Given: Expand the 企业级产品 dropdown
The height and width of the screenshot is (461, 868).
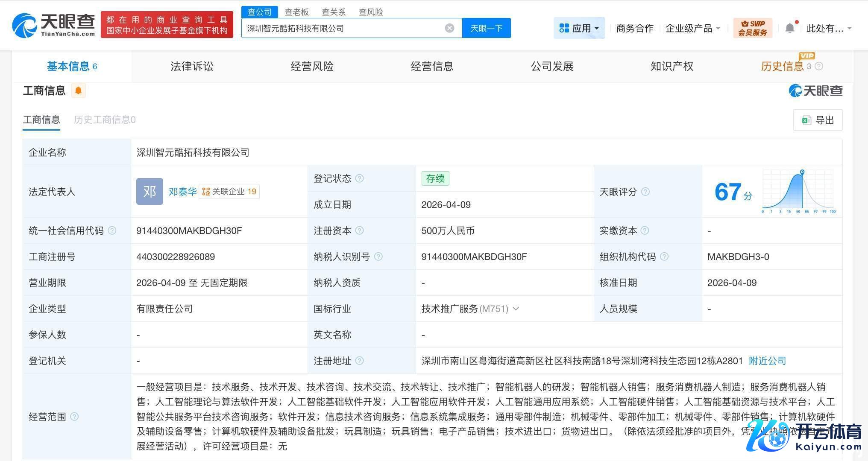Looking at the screenshot, I should tap(693, 28).
